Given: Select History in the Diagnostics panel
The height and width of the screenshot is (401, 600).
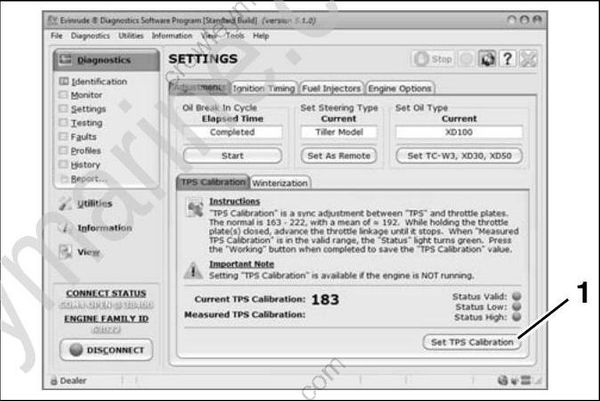Looking at the screenshot, I should (86, 165).
